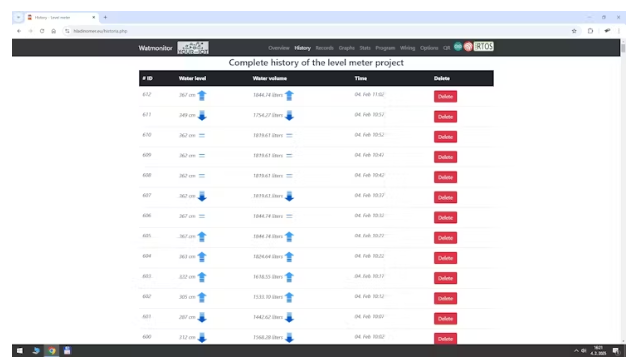Go to browser home page icon
The height and width of the screenshot is (364, 637).
coord(54,31)
